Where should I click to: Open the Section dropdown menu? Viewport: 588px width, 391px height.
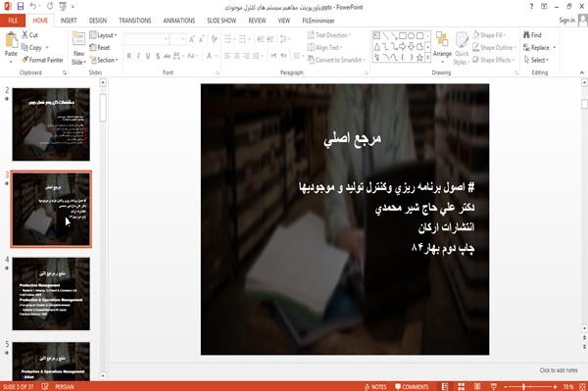click(x=104, y=60)
